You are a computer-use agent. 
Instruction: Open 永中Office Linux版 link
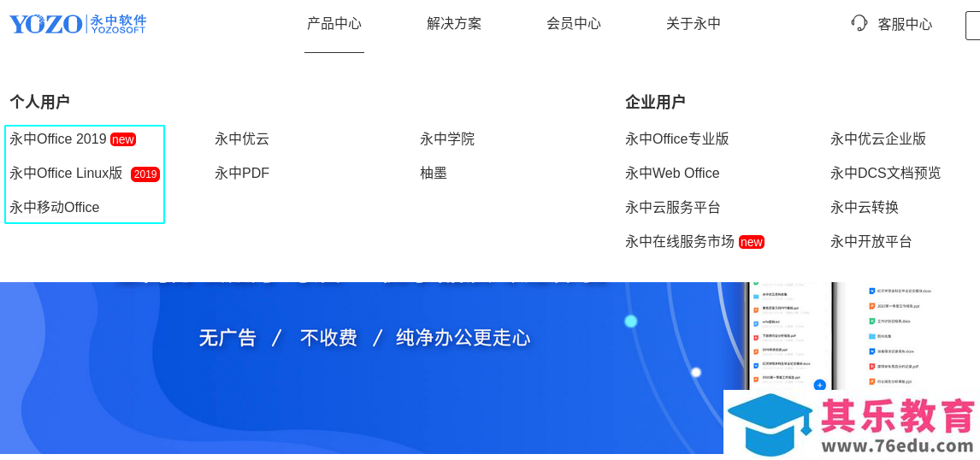click(66, 173)
